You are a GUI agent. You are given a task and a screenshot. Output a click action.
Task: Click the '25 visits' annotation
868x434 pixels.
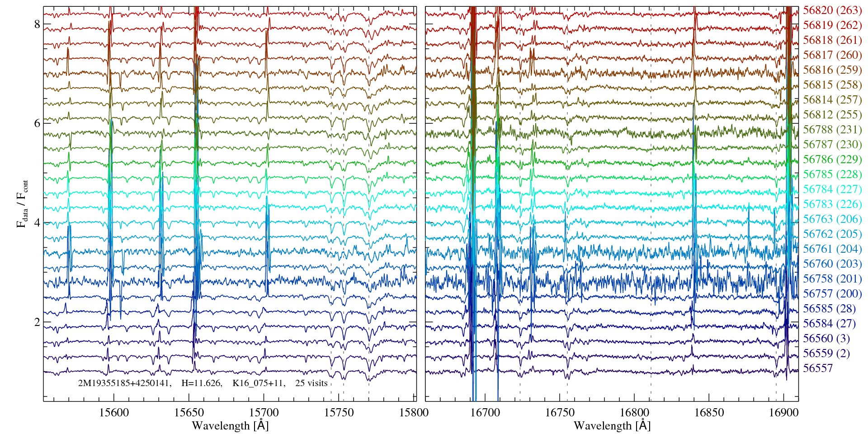pyautogui.click(x=311, y=383)
